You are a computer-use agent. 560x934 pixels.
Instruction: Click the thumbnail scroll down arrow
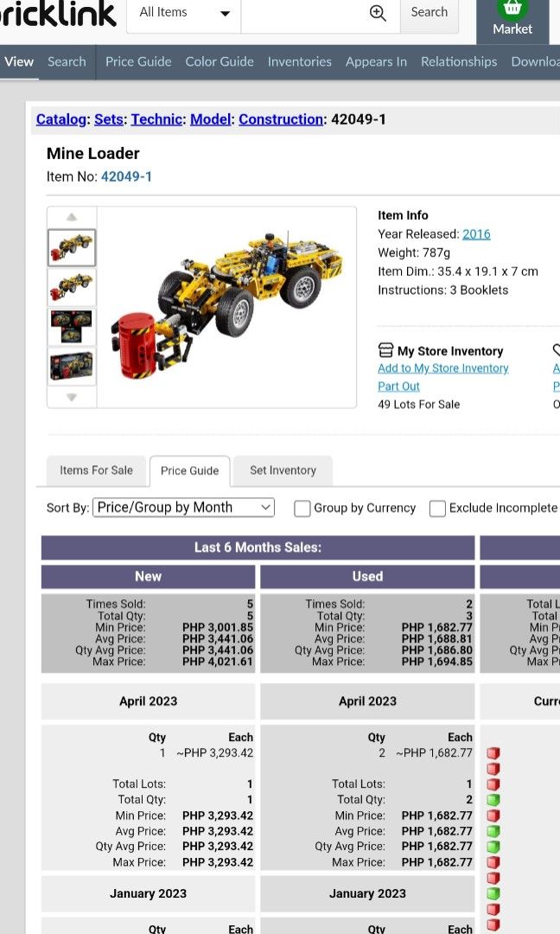pyautogui.click(x=72, y=397)
